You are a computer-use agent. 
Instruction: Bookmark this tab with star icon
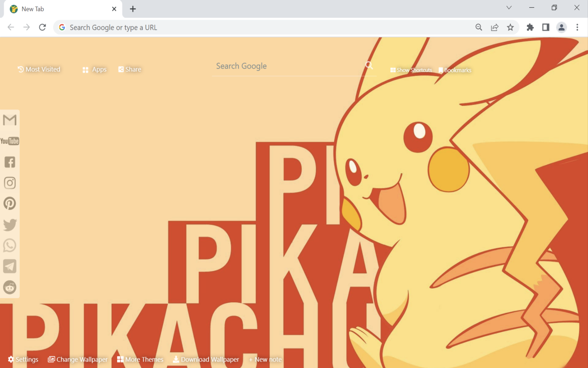(x=510, y=27)
